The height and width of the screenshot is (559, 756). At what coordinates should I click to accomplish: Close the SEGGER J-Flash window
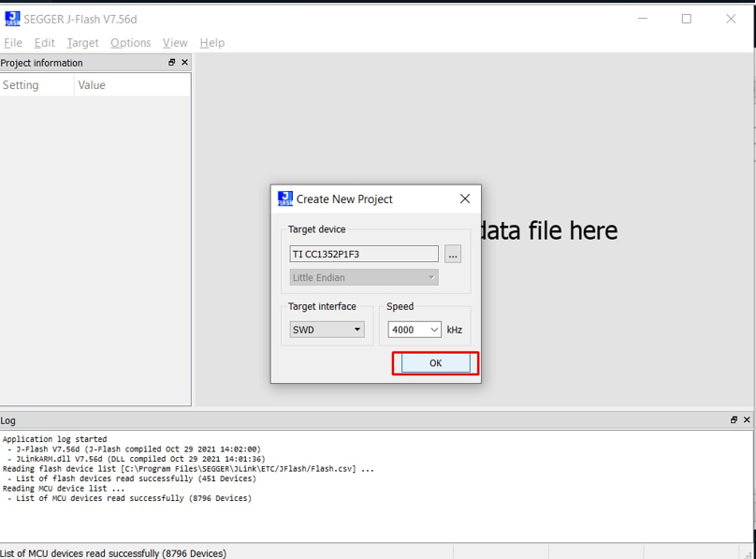(x=731, y=19)
